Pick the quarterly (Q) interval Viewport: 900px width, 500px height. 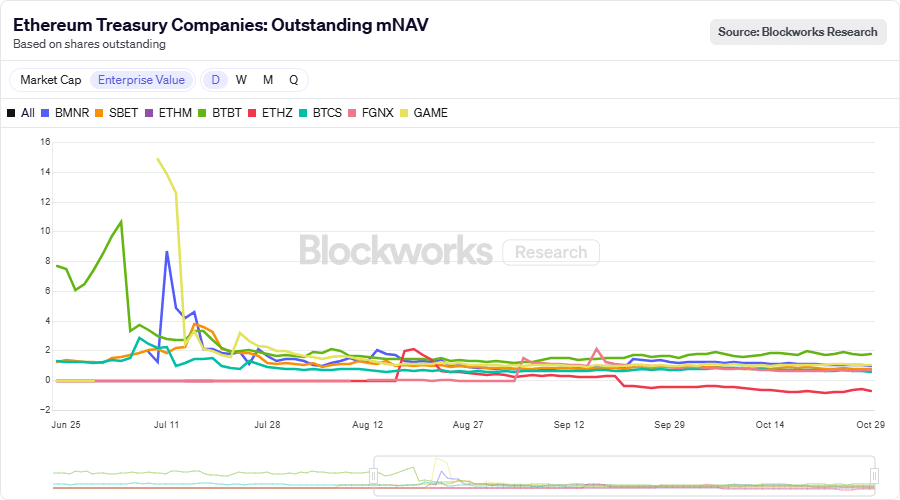click(294, 80)
